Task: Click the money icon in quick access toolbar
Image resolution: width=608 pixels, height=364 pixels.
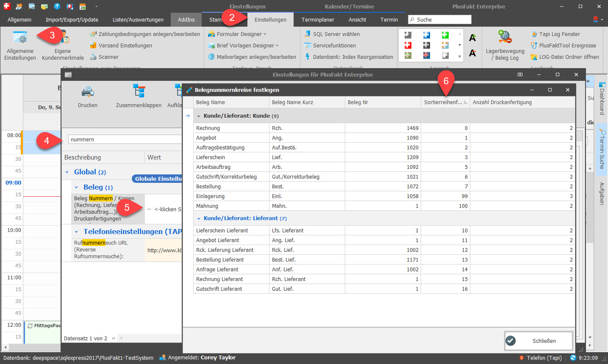Action: click(x=44, y=6)
